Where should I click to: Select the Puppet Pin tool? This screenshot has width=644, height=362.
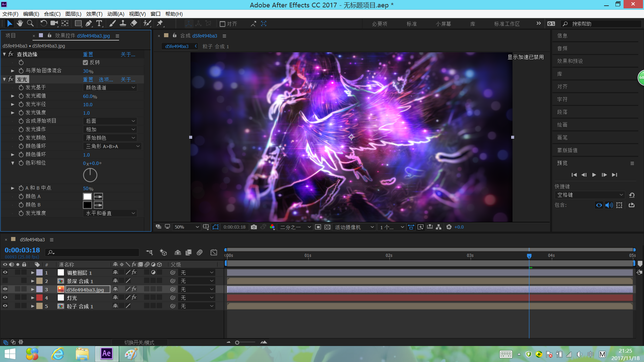click(x=160, y=23)
